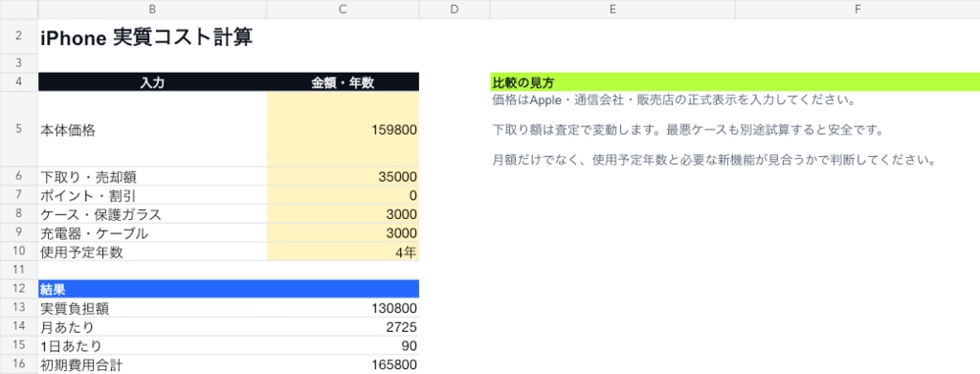980x374 pixels.
Task: Select the 130800 result cell
Action: tap(343, 308)
